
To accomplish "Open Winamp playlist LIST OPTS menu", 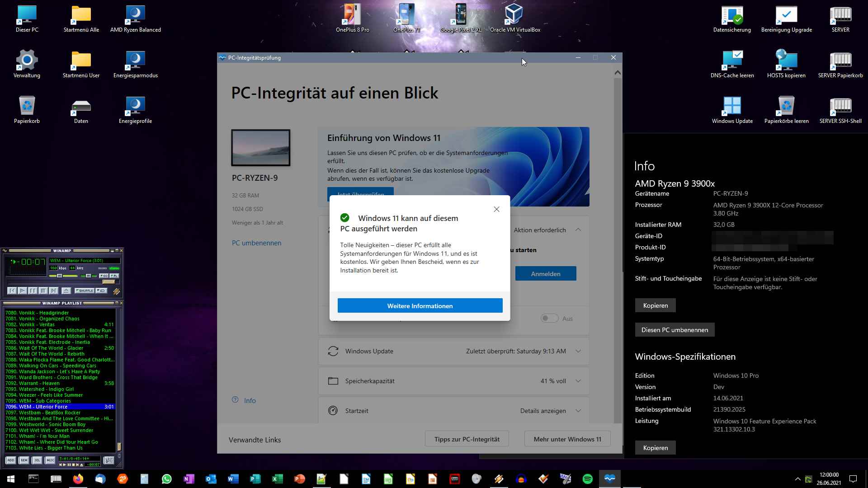I will point(109,460).
